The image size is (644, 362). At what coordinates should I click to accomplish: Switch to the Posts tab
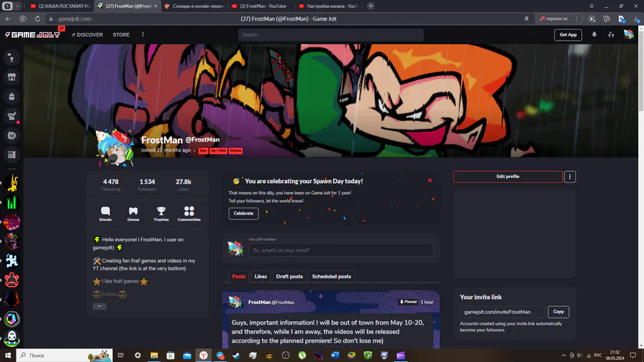[x=238, y=277]
